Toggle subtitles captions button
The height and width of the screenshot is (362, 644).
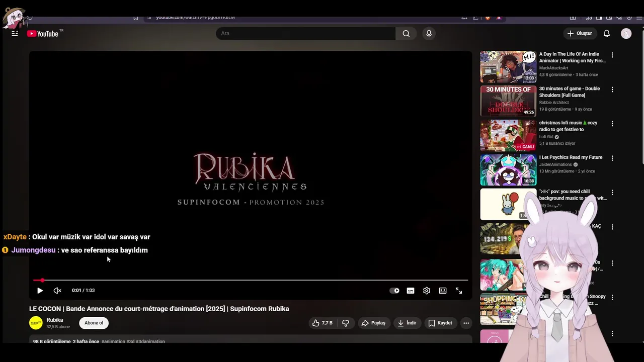411,291
